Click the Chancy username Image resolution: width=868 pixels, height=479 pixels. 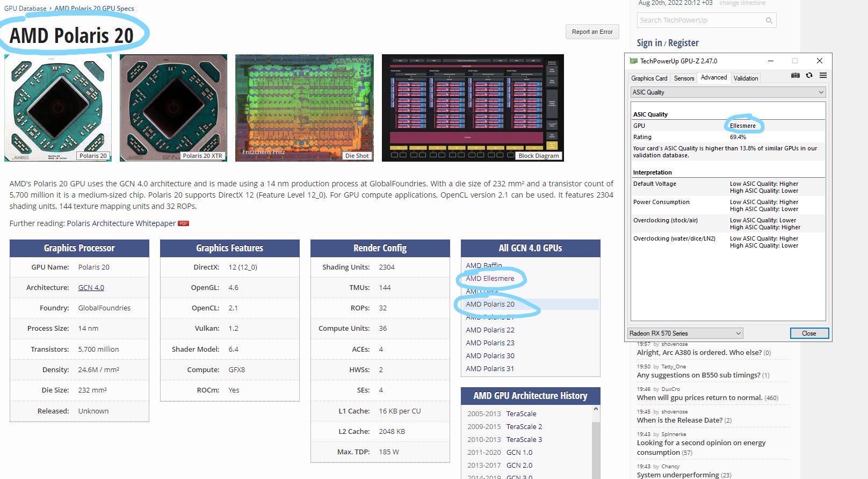click(x=670, y=467)
